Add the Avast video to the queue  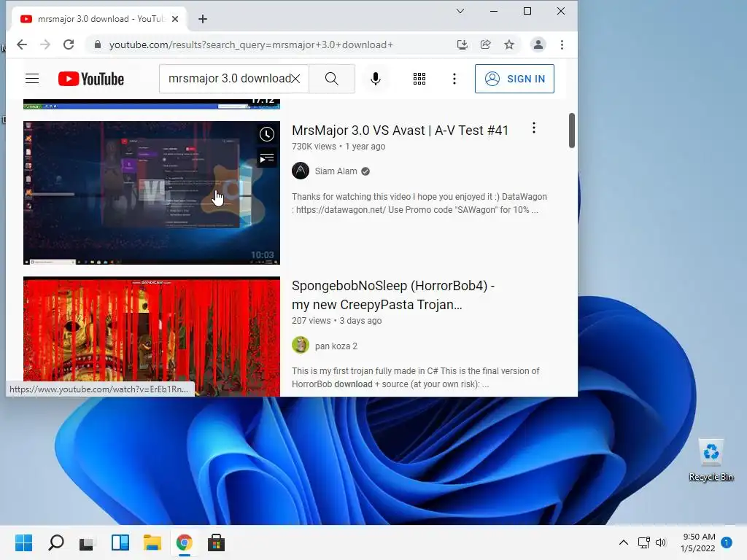point(267,157)
